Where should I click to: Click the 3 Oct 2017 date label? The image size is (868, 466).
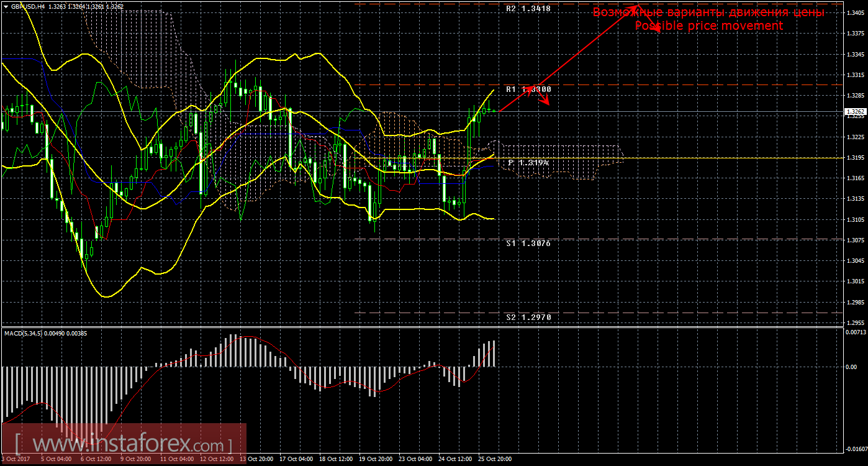16,460
